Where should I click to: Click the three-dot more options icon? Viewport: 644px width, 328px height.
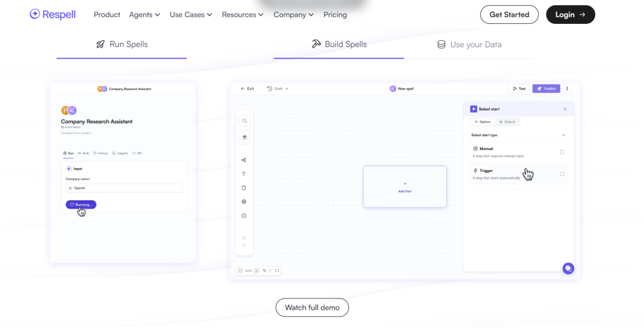pos(567,89)
